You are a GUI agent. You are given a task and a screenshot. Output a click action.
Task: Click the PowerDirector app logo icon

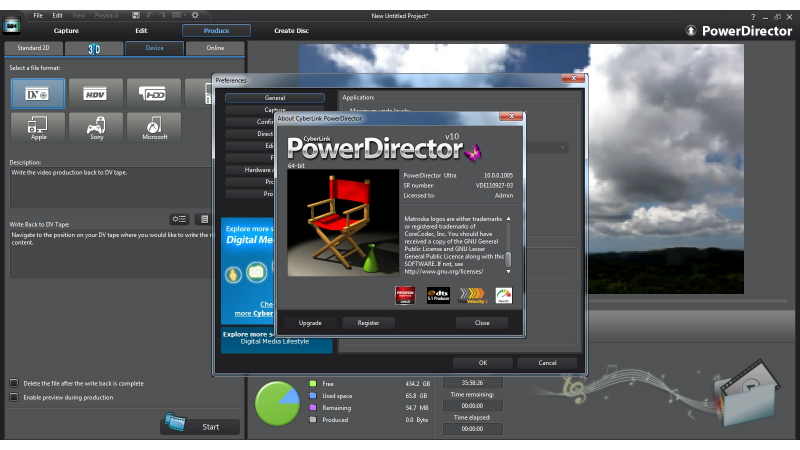(11, 25)
